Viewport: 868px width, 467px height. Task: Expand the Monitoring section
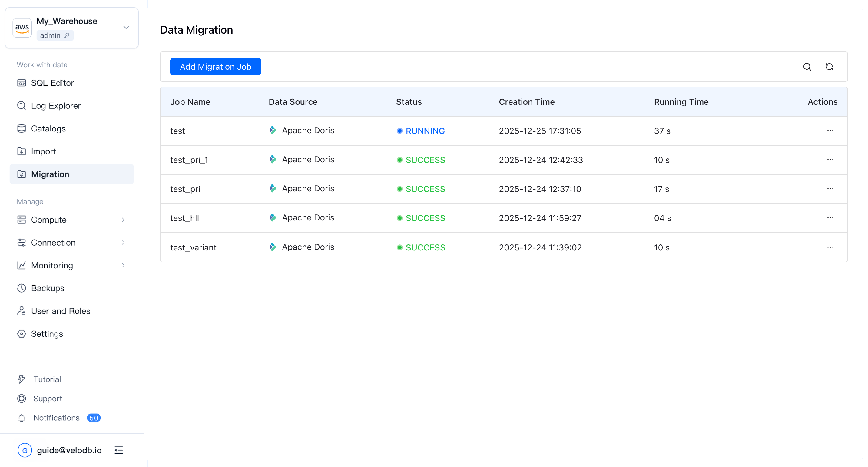pos(123,266)
